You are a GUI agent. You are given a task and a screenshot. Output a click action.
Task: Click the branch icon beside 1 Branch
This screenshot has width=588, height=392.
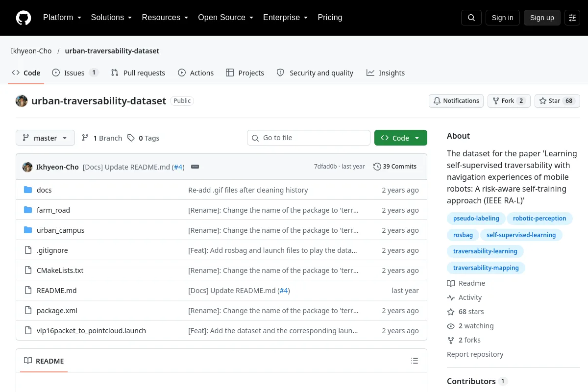tap(85, 138)
